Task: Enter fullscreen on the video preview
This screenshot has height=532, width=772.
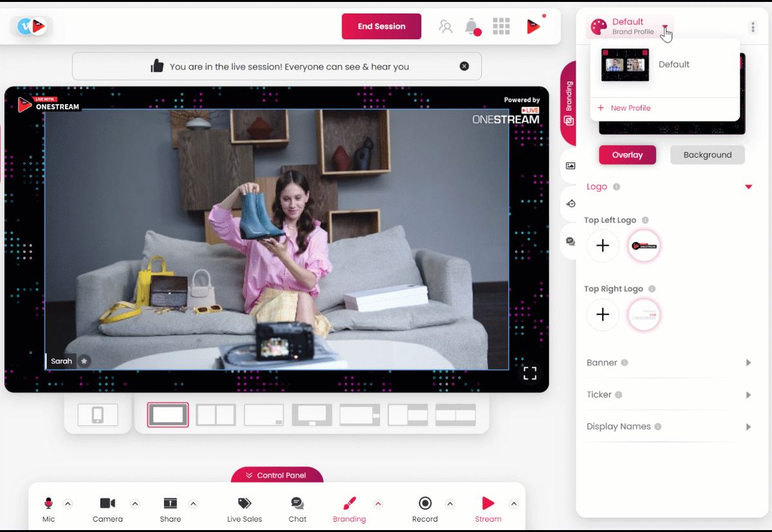Action: pos(529,373)
